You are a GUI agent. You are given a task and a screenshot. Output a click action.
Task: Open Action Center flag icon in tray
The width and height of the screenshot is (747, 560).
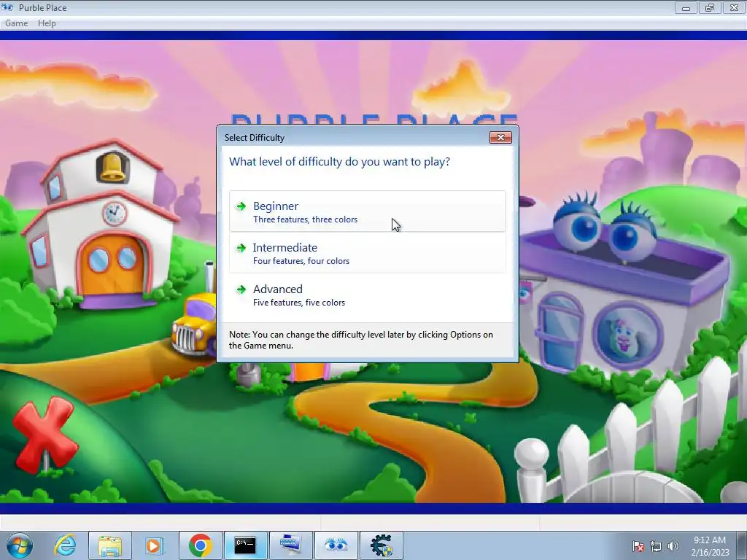click(638, 546)
